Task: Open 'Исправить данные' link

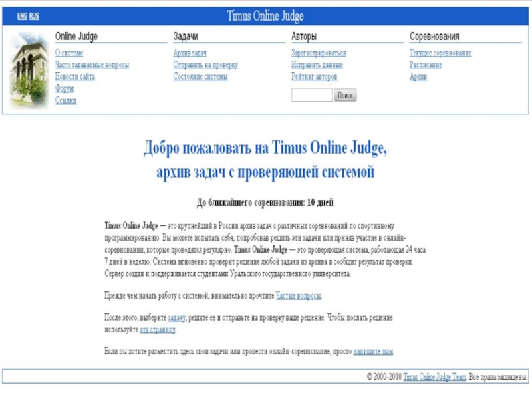Action: [317, 65]
